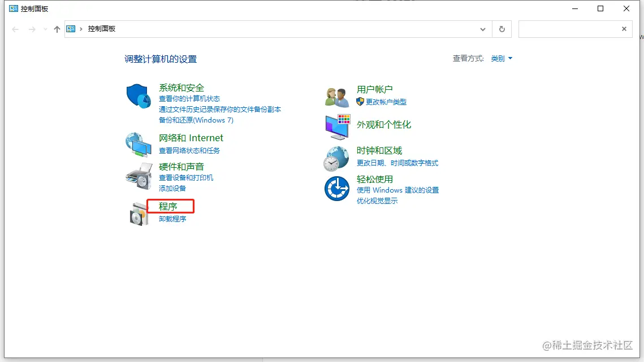Go up one level with up arrow

tap(57, 29)
